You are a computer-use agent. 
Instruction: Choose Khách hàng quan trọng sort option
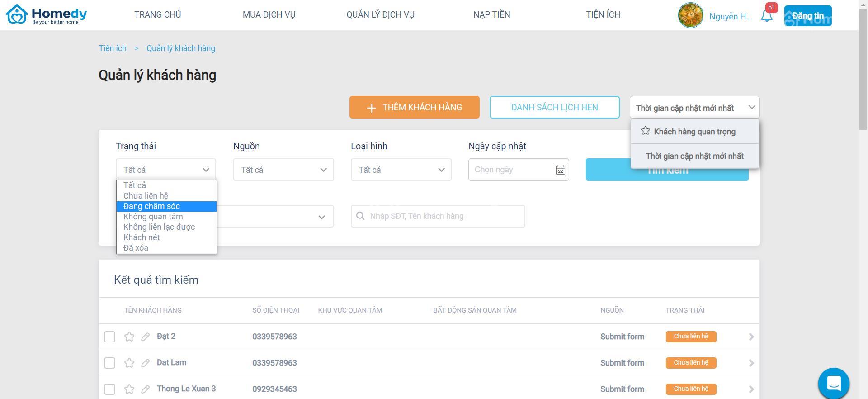695,132
